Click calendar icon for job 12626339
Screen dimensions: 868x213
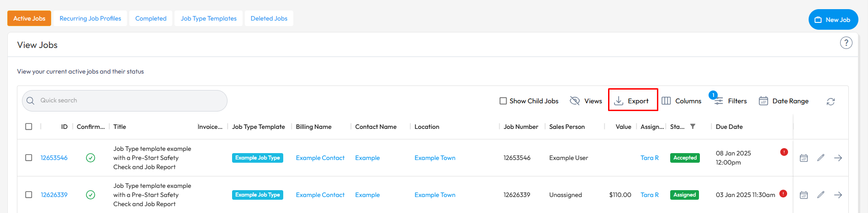804,195
